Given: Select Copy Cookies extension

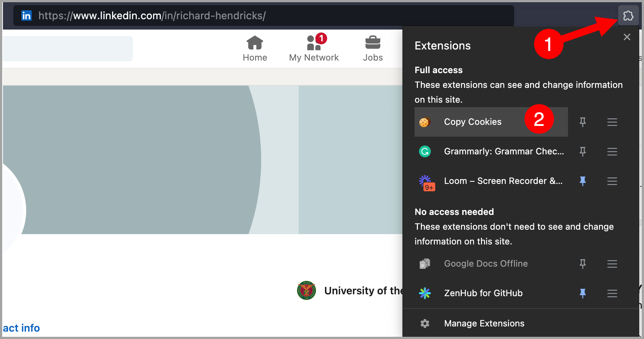Looking at the screenshot, I should (x=491, y=122).
